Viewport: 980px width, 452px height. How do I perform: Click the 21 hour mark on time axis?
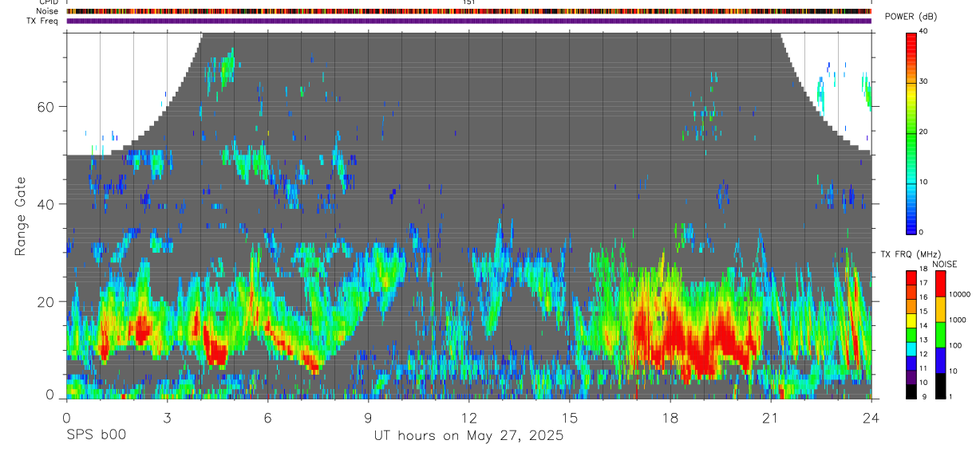pos(771,419)
